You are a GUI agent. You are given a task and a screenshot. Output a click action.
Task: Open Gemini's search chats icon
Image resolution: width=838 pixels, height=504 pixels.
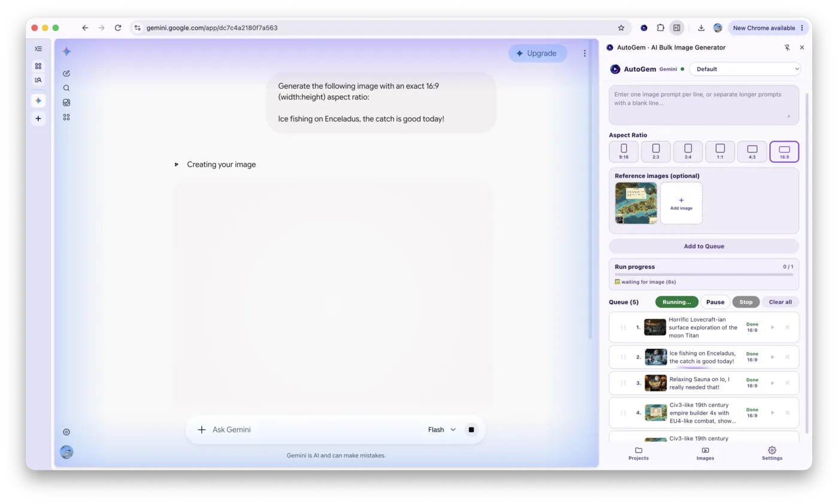66,88
